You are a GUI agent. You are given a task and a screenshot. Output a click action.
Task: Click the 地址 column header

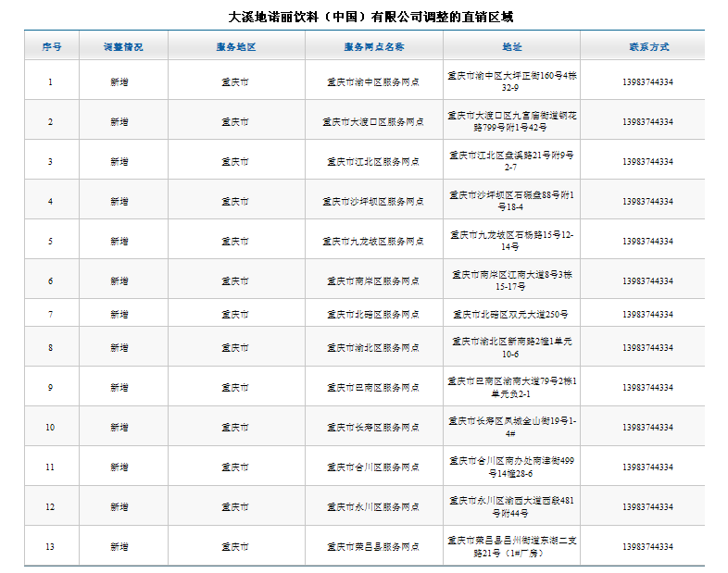pos(511,46)
